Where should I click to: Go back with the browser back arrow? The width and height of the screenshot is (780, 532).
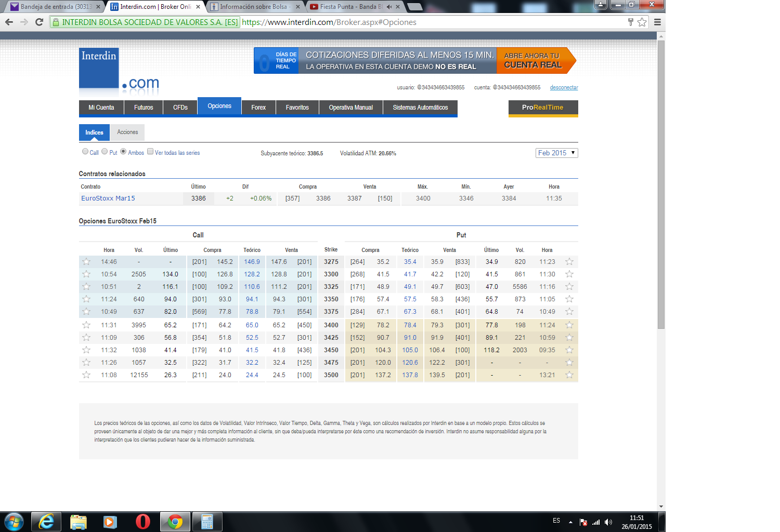tap(9, 22)
